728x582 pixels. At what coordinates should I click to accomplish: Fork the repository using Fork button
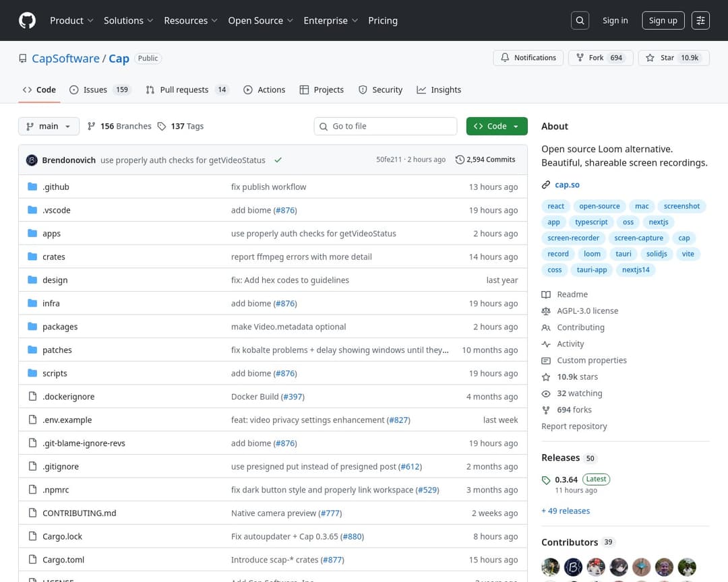coord(598,58)
